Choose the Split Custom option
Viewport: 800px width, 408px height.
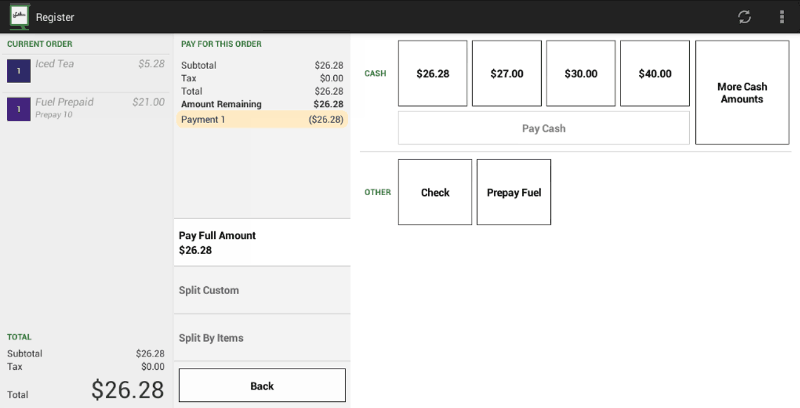262,290
